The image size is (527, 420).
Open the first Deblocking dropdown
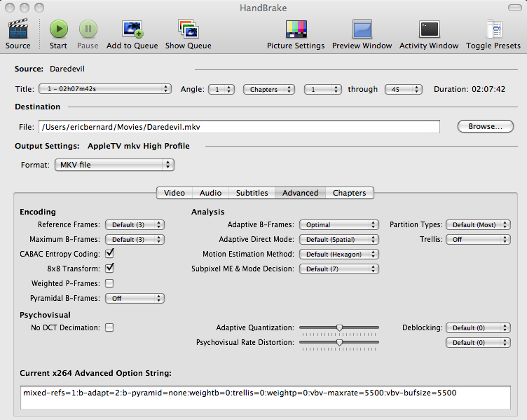478,328
